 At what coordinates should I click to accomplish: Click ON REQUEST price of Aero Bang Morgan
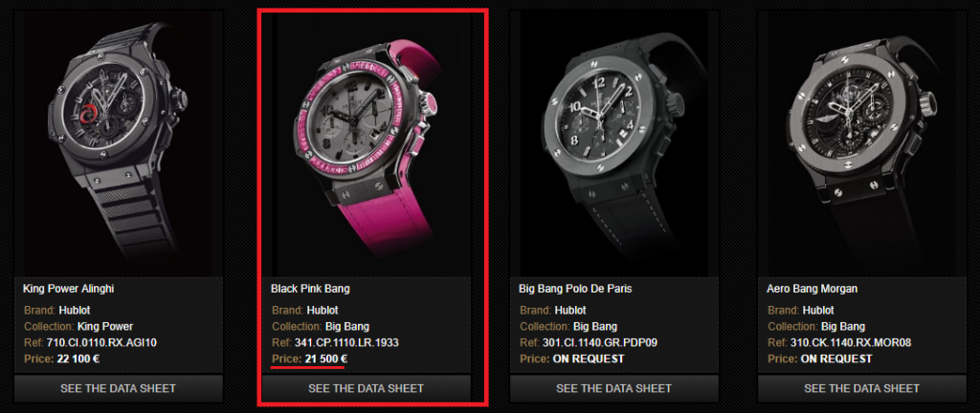click(836, 359)
